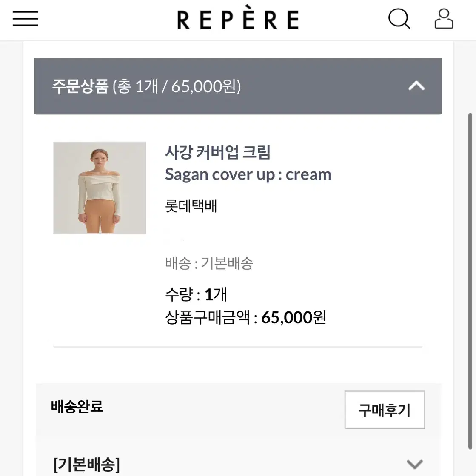Screen dimensions: 476x476
Task: Click the 수량 : 1개 quantity line
Action: point(196,294)
